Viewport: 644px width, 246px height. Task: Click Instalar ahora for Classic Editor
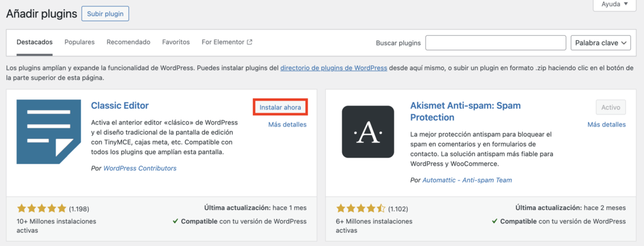pyautogui.click(x=280, y=107)
